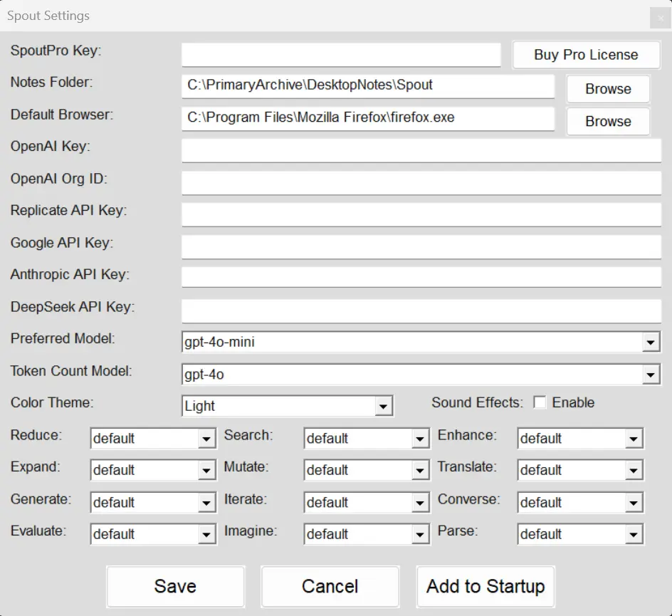672x616 pixels.
Task: Open the Converse model dropdown
Action: pyautogui.click(x=580, y=502)
